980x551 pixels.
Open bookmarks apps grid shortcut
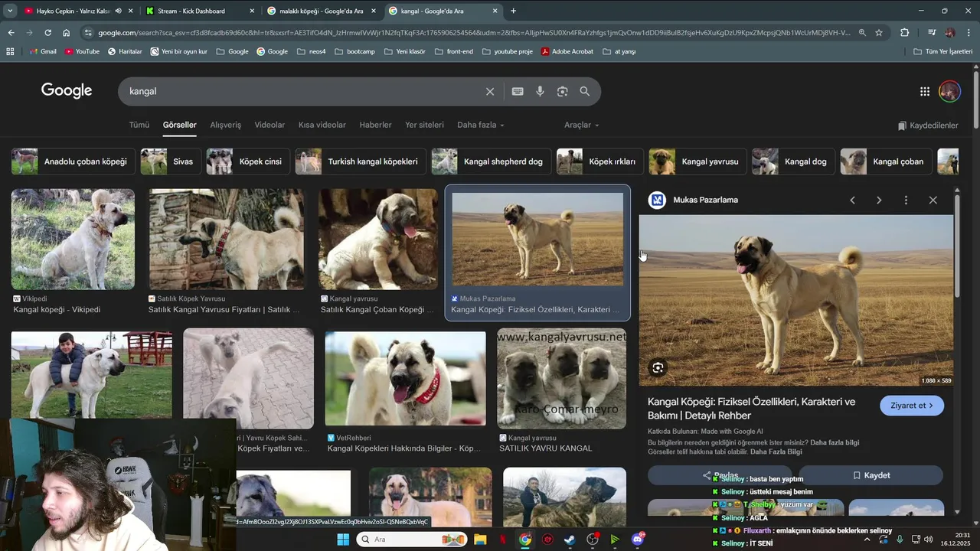(x=10, y=51)
